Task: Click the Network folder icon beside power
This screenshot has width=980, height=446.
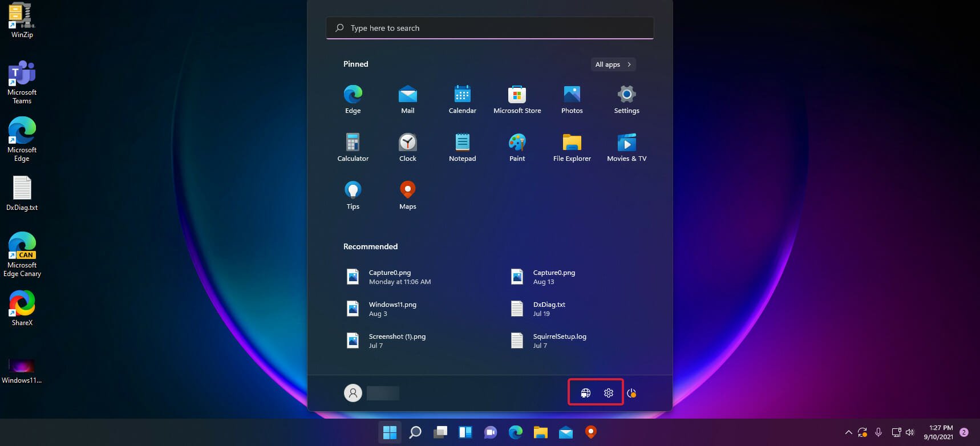Action: (x=585, y=393)
